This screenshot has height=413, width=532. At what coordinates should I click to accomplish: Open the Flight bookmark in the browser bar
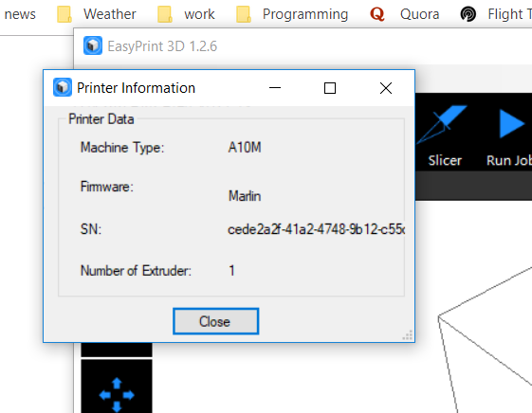point(496,14)
